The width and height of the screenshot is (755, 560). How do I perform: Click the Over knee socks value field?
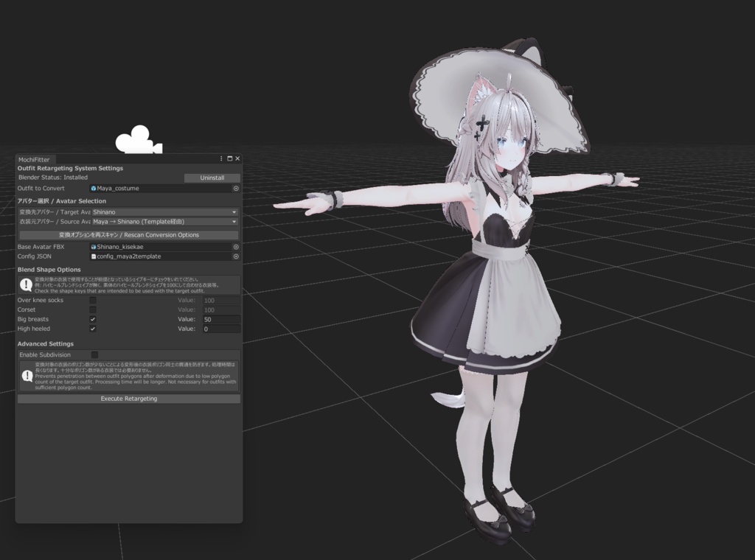pyautogui.click(x=221, y=301)
